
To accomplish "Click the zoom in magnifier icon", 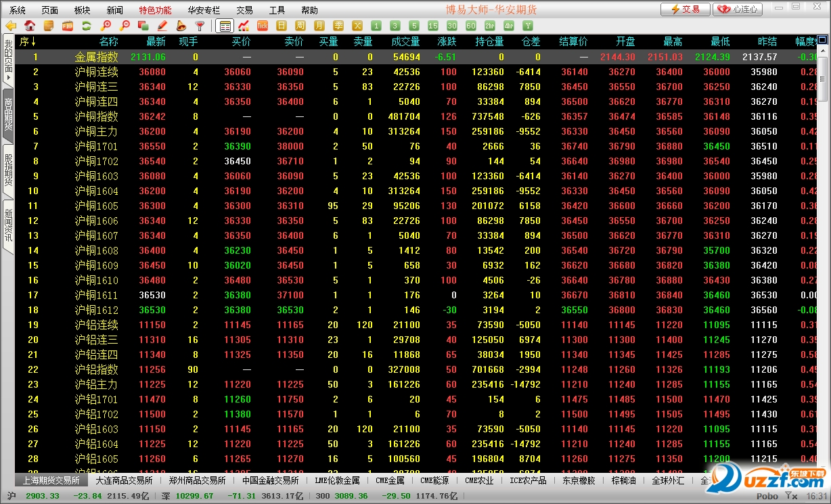I will [x=106, y=26].
